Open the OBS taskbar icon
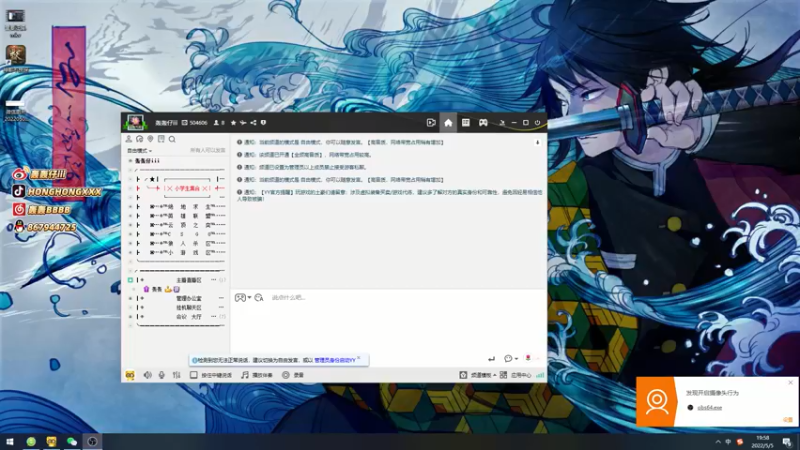 (92, 442)
